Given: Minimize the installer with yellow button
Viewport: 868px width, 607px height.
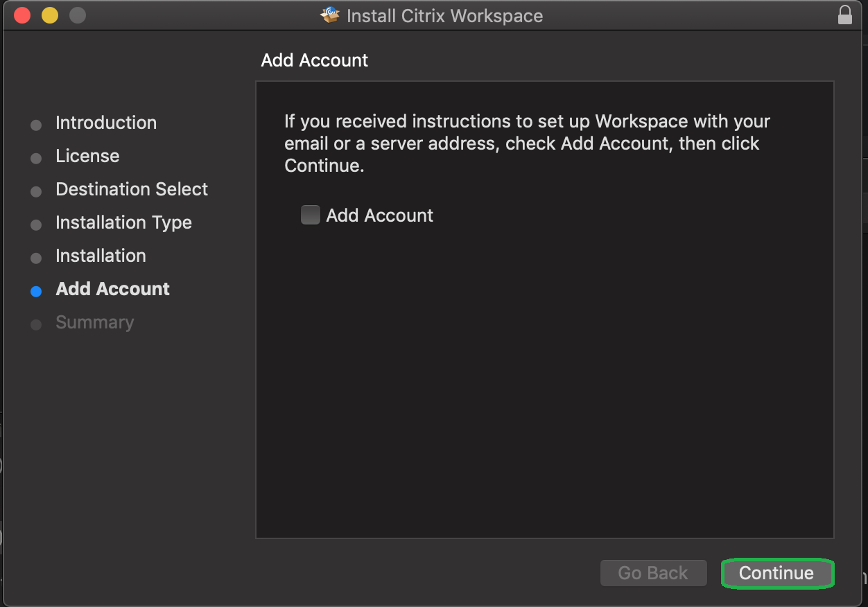Looking at the screenshot, I should click(50, 15).
